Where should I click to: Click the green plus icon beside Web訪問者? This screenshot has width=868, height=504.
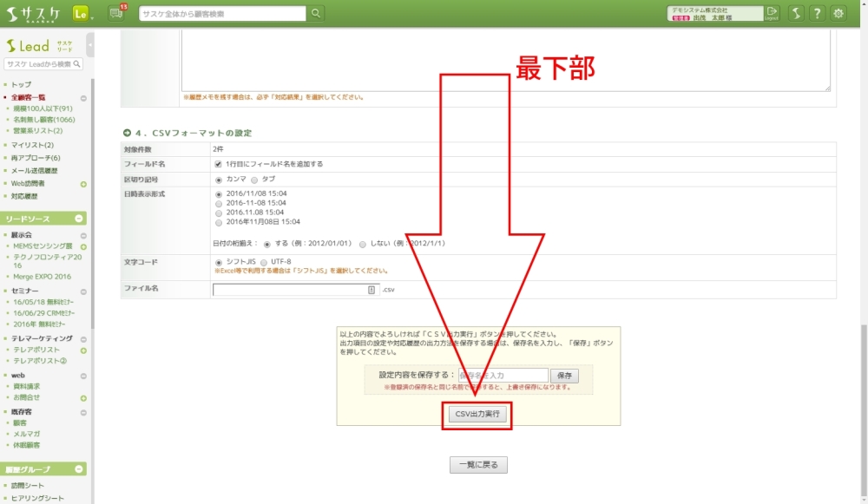[83, 184]
